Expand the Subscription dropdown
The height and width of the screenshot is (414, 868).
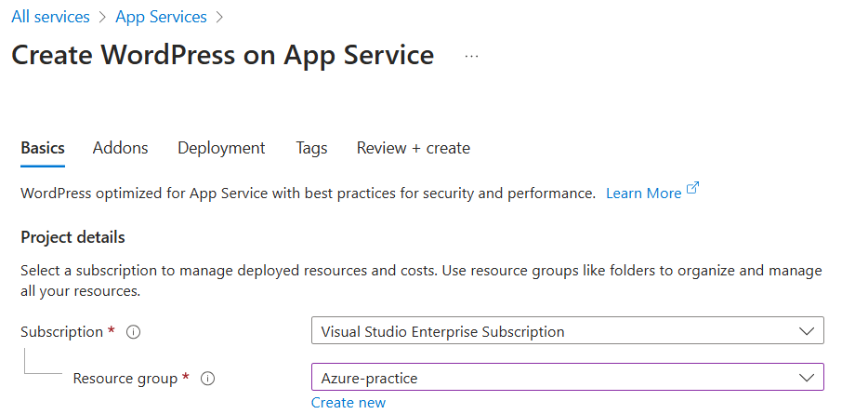click(805, 331)
